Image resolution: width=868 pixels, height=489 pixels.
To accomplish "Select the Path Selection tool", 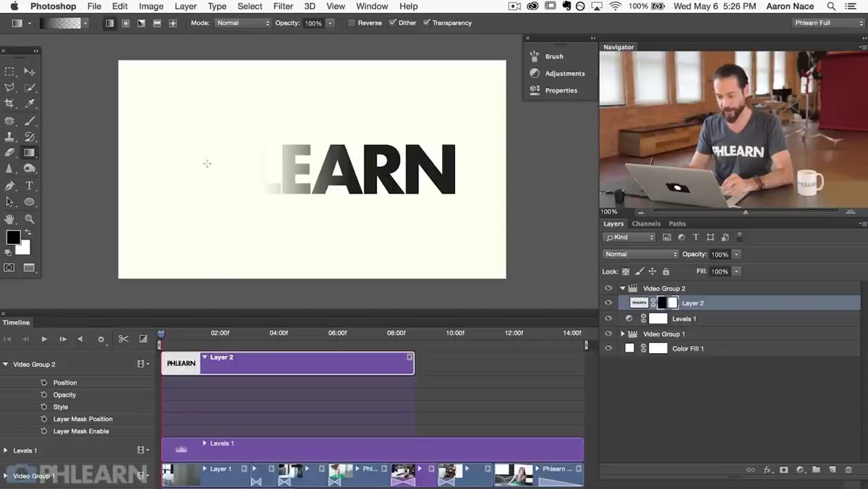I will [x=9, y=202].
